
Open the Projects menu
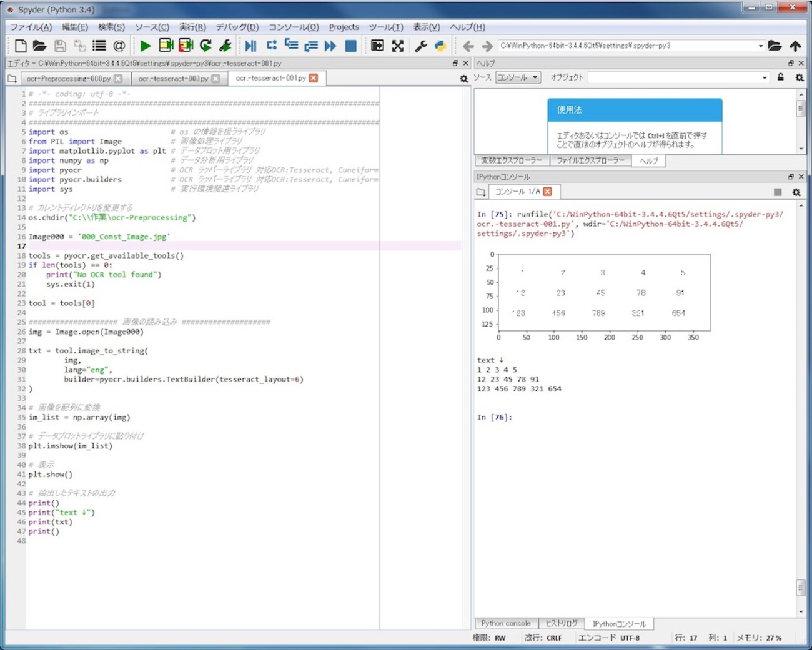click(344, 27)
